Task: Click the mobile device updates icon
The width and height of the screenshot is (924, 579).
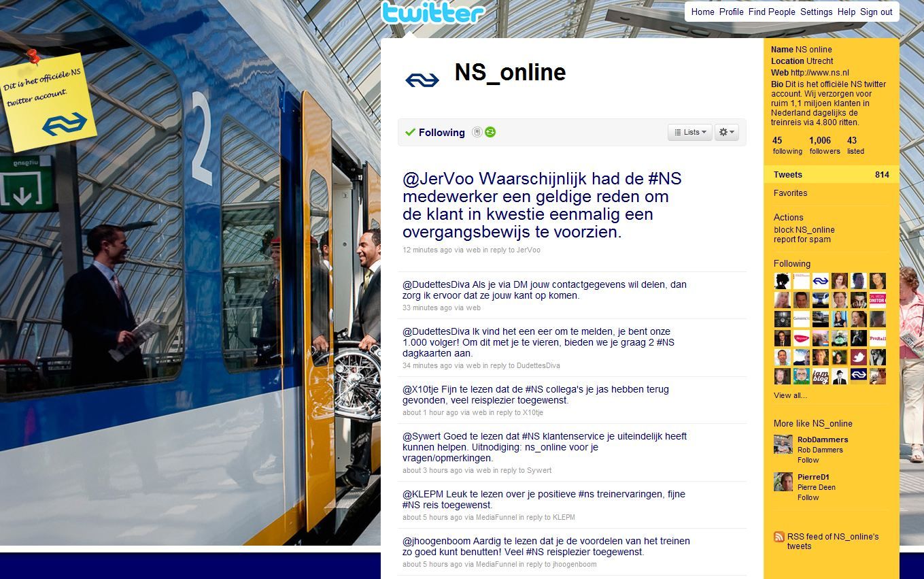Action: [477, 132]
